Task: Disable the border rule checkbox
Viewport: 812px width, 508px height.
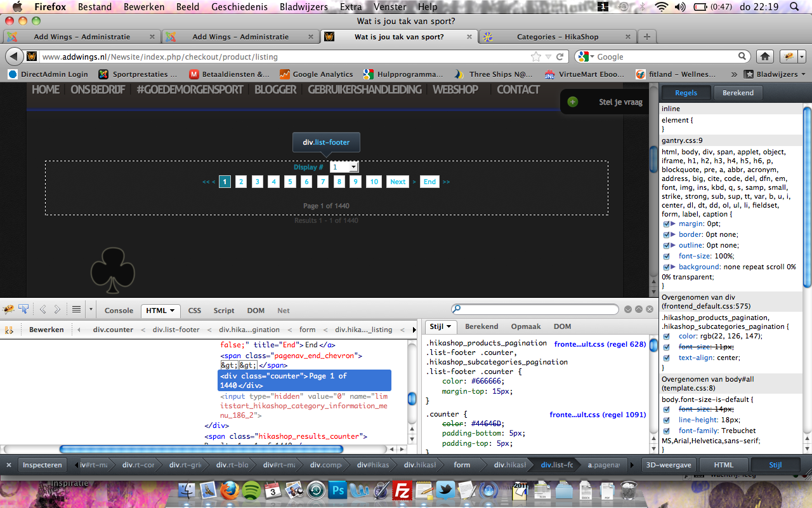Action: [x=666, y=235]
